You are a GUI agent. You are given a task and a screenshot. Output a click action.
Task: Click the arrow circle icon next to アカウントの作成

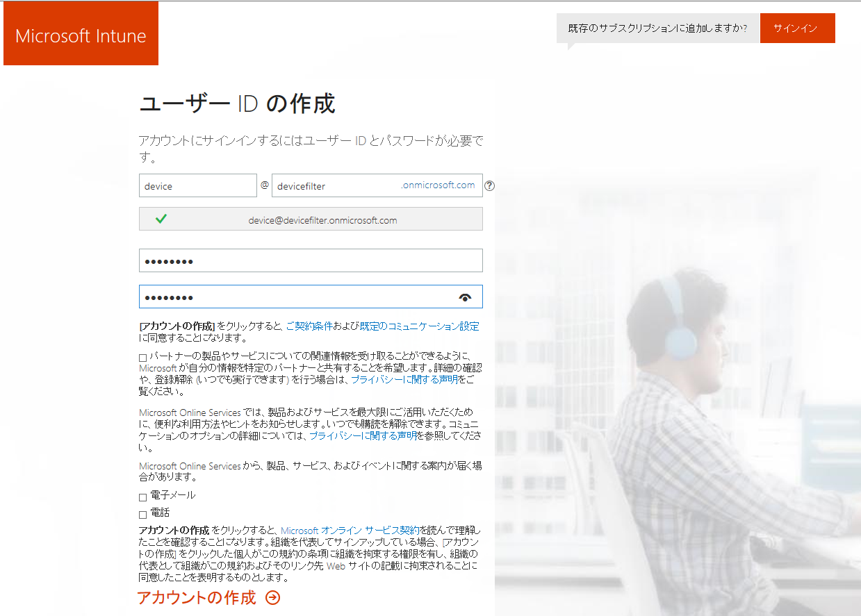point(273,598)
